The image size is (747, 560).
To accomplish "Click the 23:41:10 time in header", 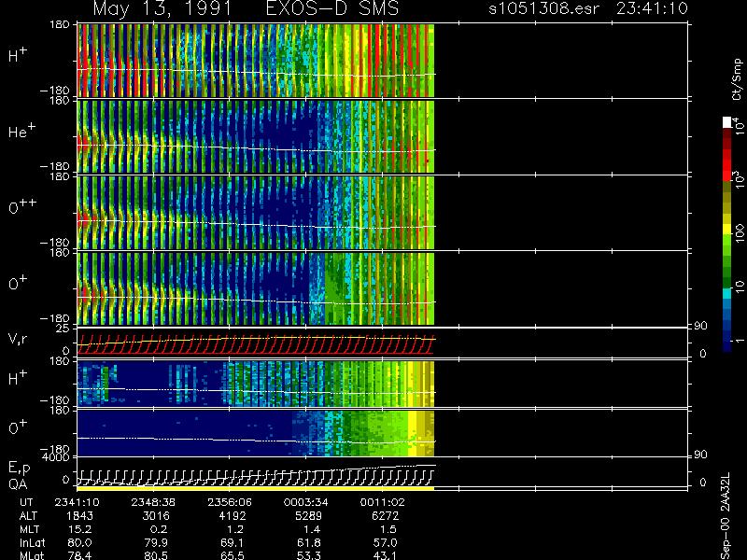I will (652, 8).
